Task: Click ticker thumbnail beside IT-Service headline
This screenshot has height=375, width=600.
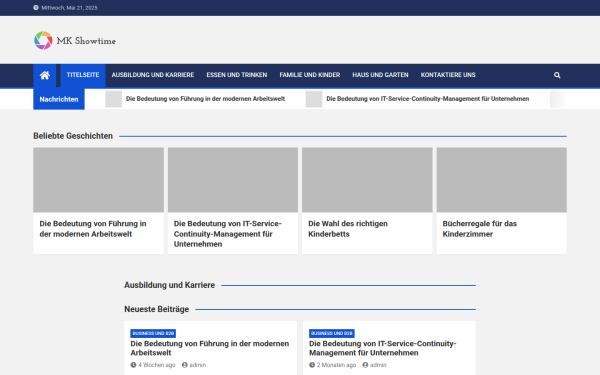Action: [314, 99]
